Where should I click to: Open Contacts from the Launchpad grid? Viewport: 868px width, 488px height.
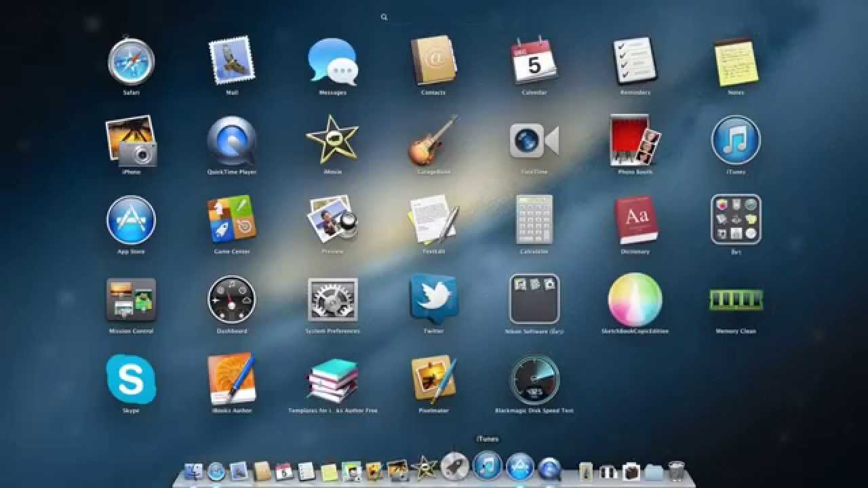[433, 61]
